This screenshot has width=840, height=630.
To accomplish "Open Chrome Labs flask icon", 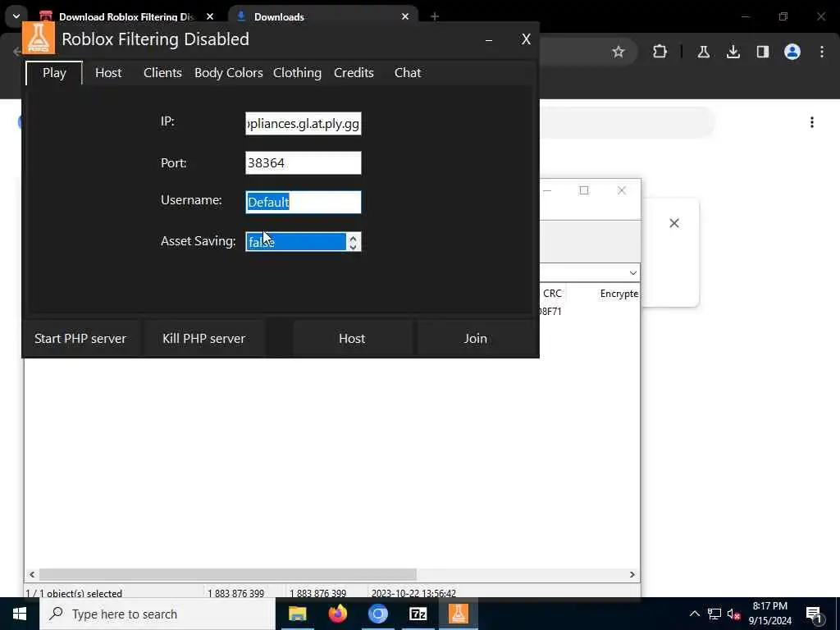I will (x=703, y=52).
